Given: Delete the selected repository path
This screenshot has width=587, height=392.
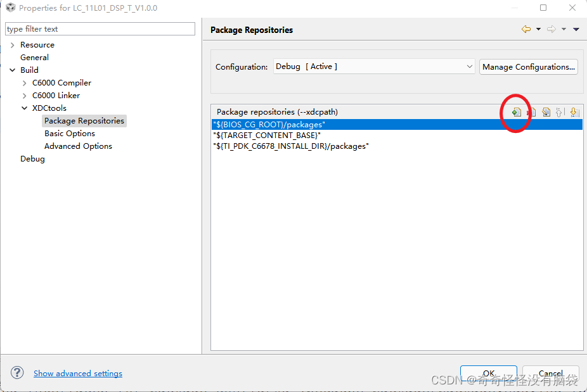Looking at the screenshot, I should pos(532,112).
